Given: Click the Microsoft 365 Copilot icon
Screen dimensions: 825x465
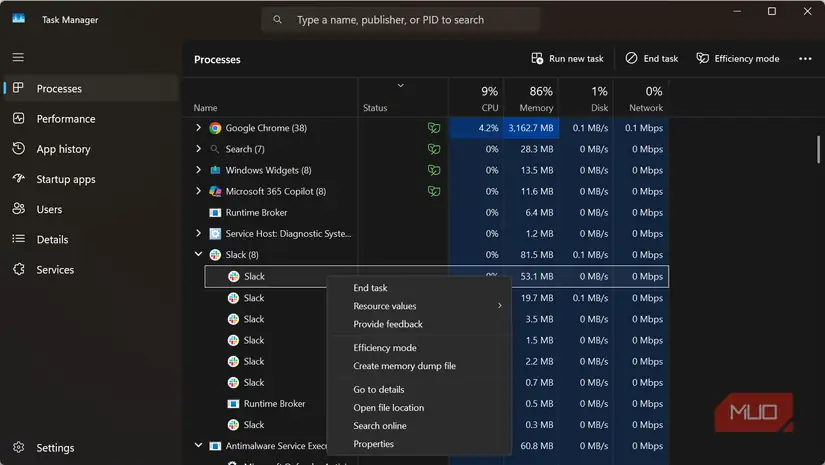Looking at the screenshot, I should point(215,191).
